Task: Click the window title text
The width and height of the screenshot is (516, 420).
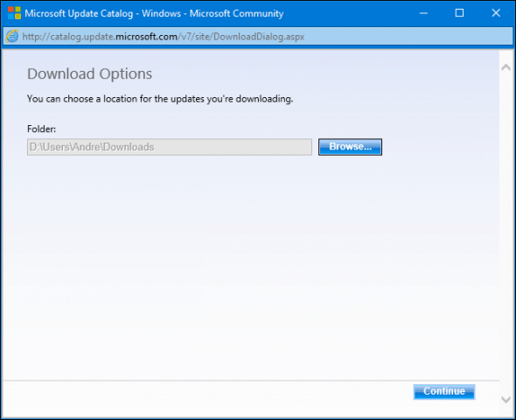Action: [154, 13]
